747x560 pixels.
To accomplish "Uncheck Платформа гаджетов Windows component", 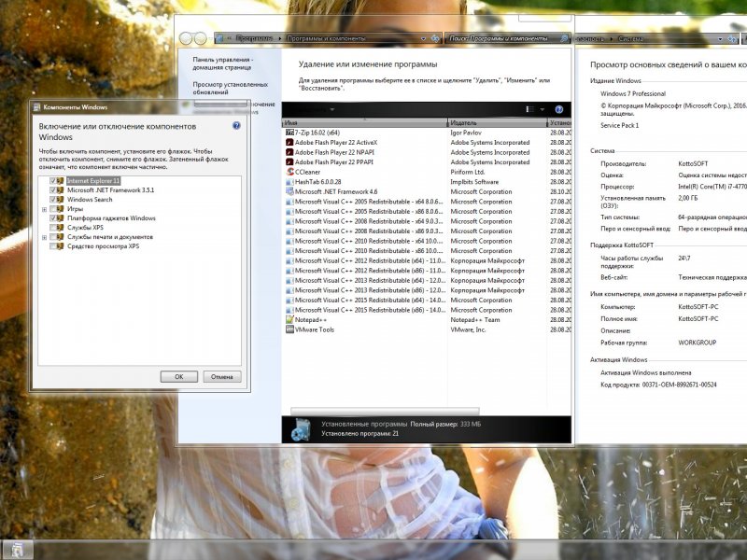I will 53,218.
